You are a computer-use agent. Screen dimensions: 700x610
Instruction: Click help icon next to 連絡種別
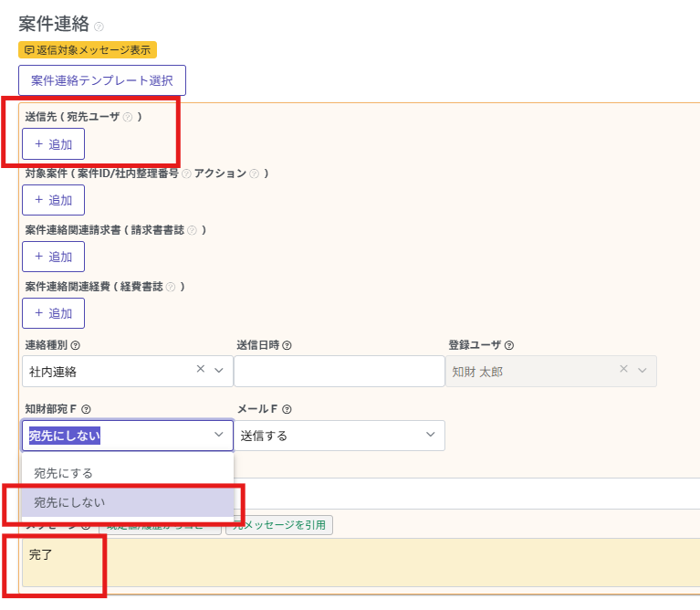click(76, 345)
